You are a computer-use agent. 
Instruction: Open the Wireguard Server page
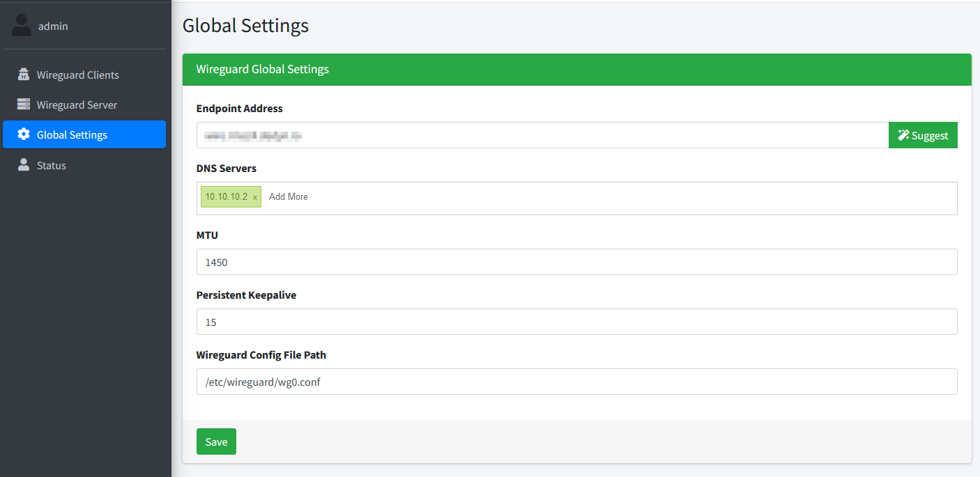coord(84,104)
